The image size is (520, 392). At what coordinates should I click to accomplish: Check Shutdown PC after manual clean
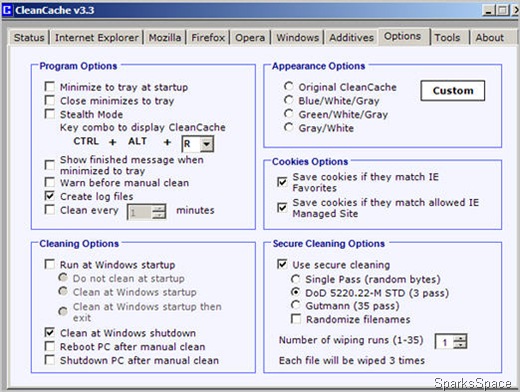(x=50, y=360)
